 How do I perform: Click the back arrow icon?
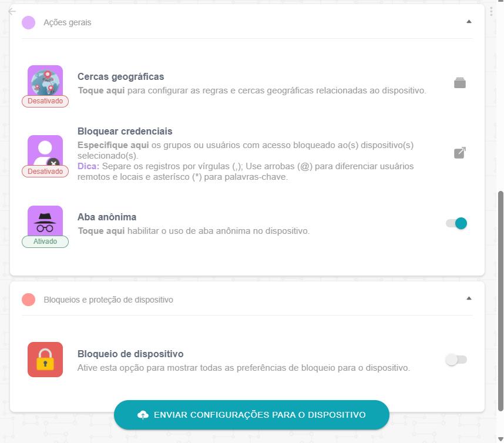pyautogui.click(x=12, y=12)
